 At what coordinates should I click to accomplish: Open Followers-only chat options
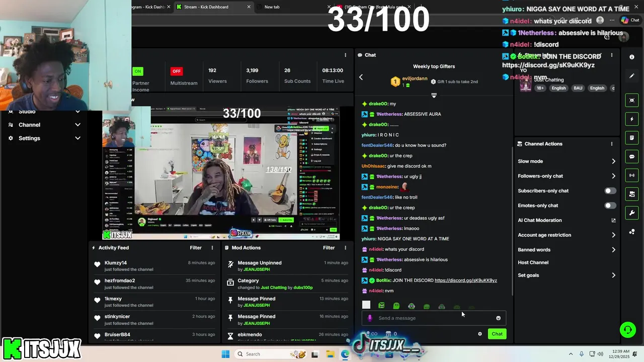[x=567, y=176]
